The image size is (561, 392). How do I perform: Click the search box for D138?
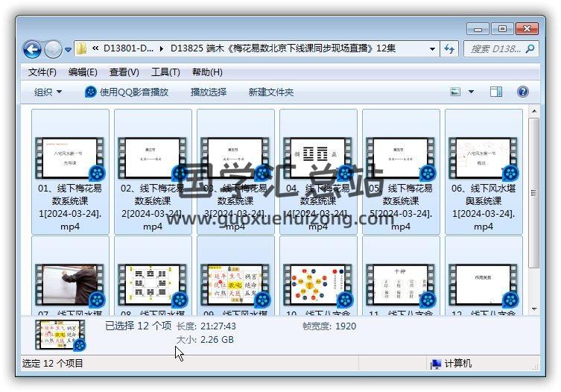tap(501, 48)
